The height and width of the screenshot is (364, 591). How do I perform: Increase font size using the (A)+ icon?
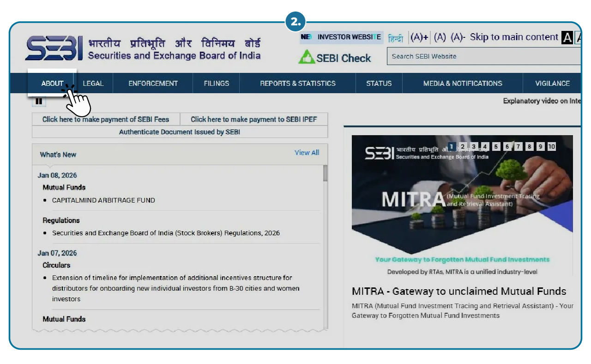(420, 37)
